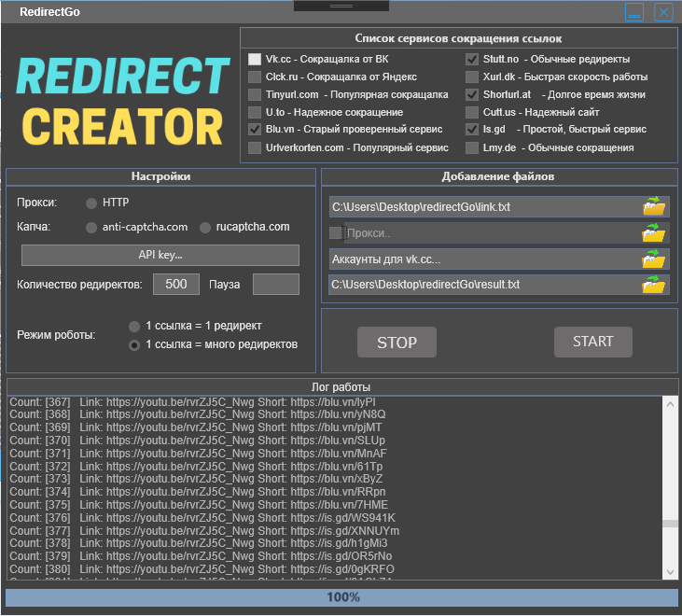Toggle the Is.gd service checkbox
Viewport: 682px width, 616px height.
click(x=472, y=130)
